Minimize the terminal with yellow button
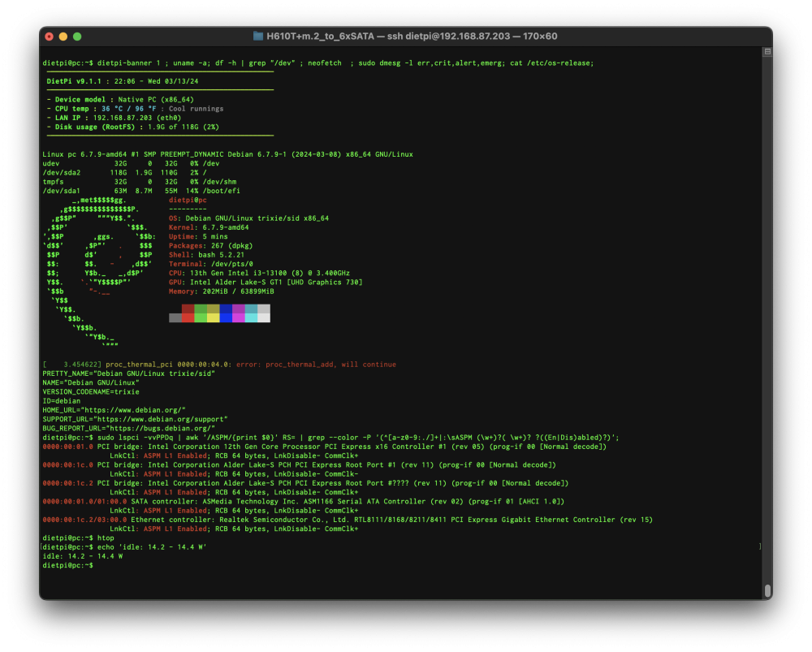Viewport: 812px width, 652px height. pyautogui.click(x=63, y=37)
